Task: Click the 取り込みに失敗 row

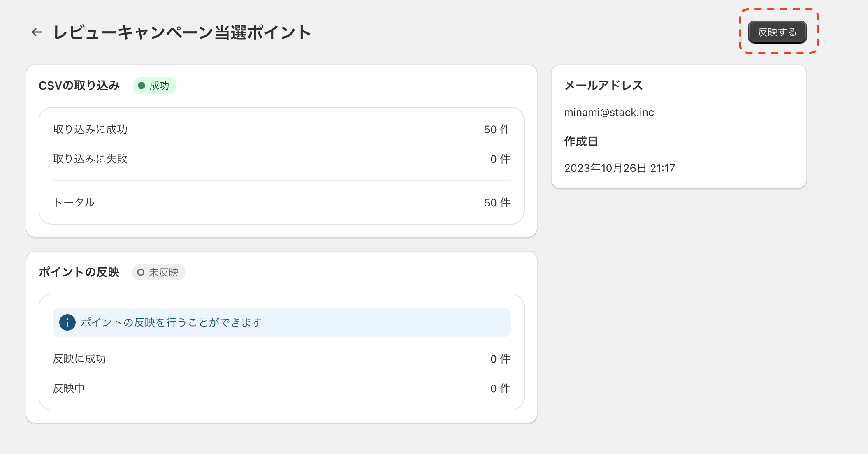Action: pos(281,159)
